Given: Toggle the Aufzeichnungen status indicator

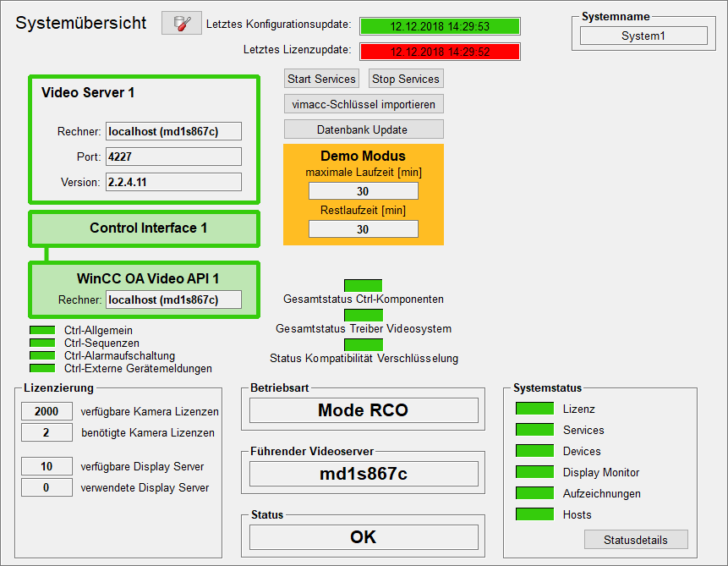Looking at the screenshot, I should tap(534, 493).
